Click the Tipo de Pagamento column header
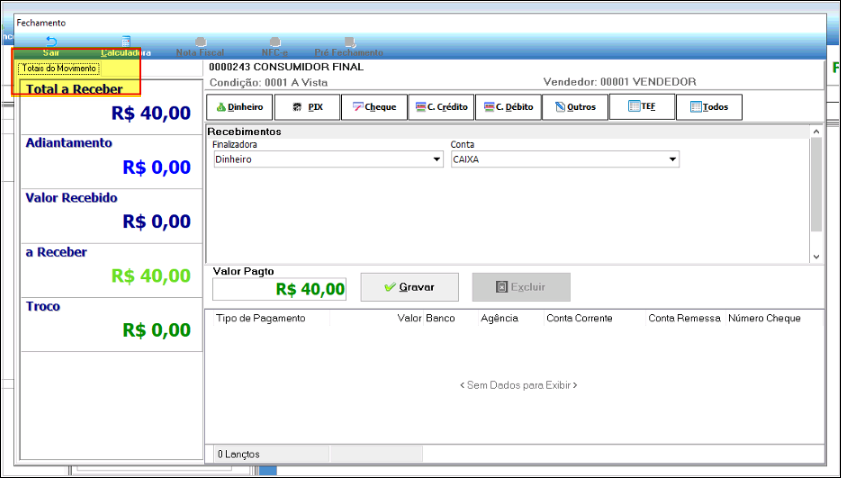Viewport: 841px width, 478px height. point(261,318)
